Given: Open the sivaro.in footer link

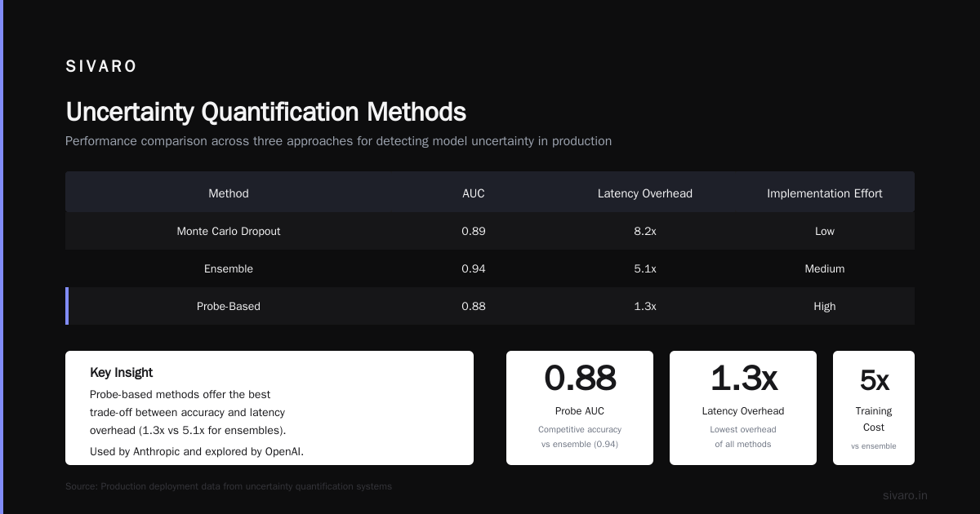Looking at the screenshot, I should [x=905, y=495].
